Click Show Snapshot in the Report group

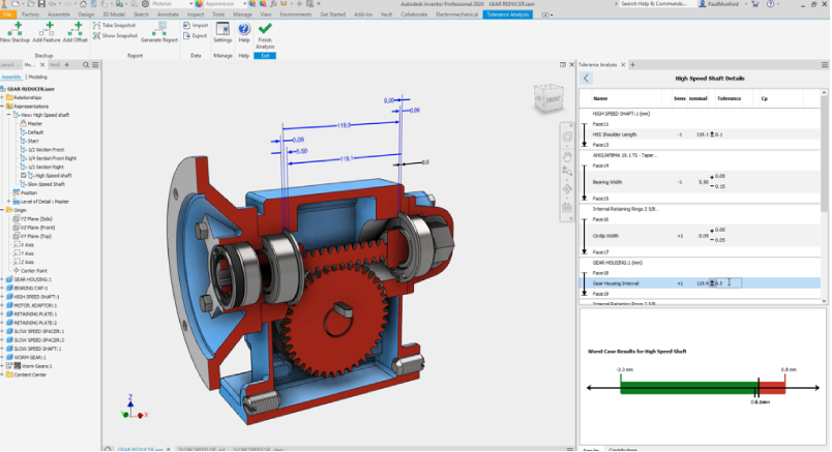click(115, 36)
